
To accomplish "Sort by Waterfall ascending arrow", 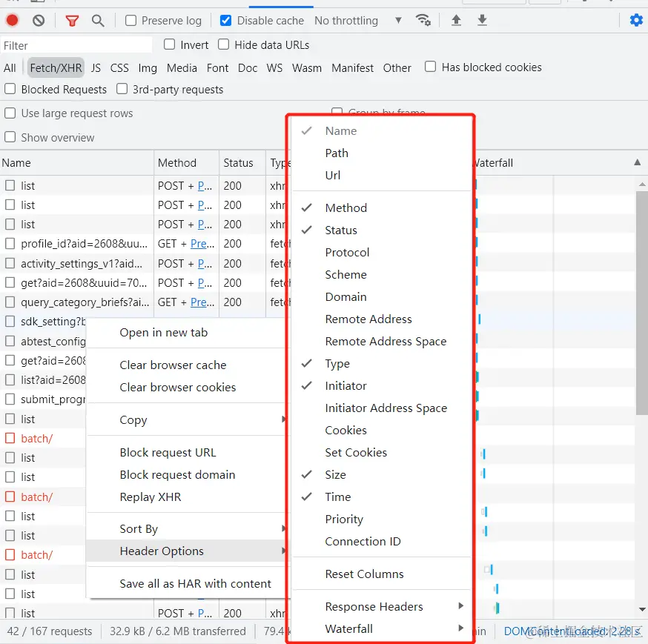I will (x=638, y=162).
